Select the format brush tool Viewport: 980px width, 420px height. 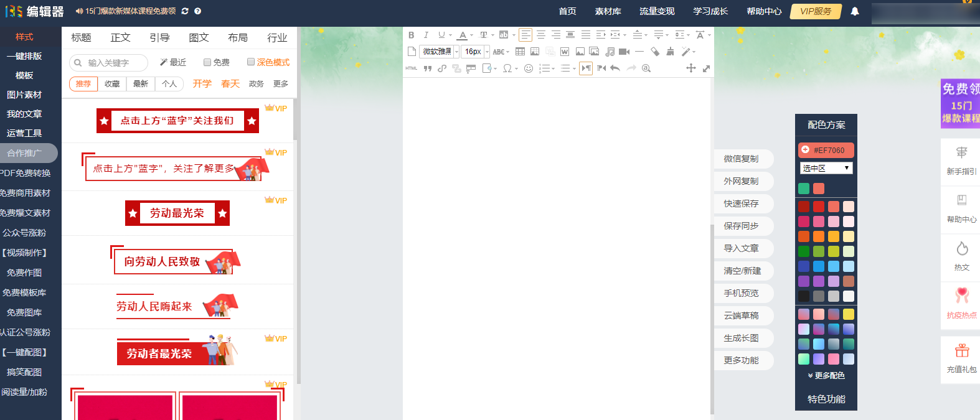point(670,52)
